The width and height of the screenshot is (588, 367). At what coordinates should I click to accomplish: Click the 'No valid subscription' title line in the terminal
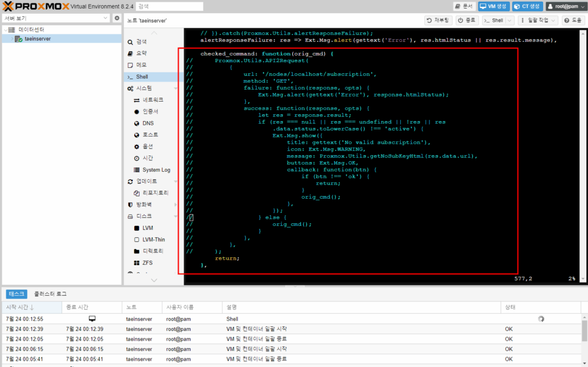tap(359, 142)
